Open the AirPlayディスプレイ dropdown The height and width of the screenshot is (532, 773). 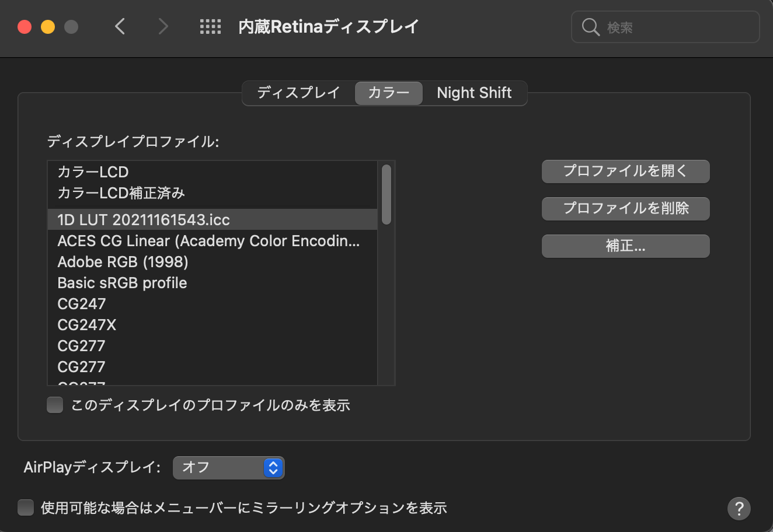pyautogui.click(x=228, y=467)
